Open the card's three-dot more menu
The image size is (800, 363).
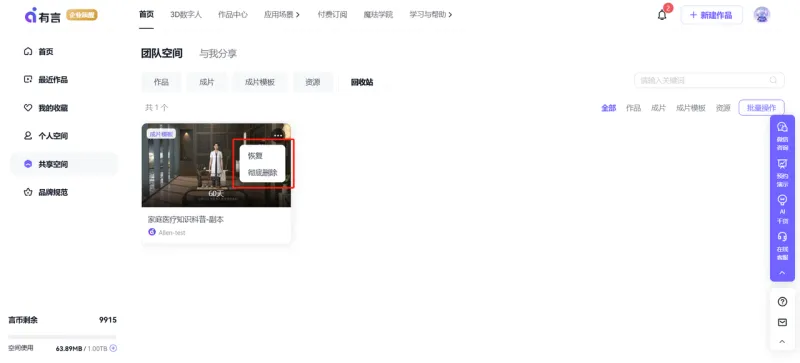pos(278,135)
